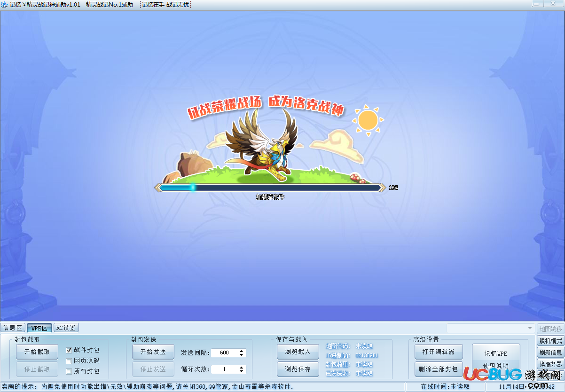The height and width of the screenshot is (392, 565).
Task: Click the application icon in the title bar
Action: [x=4, y=4]
